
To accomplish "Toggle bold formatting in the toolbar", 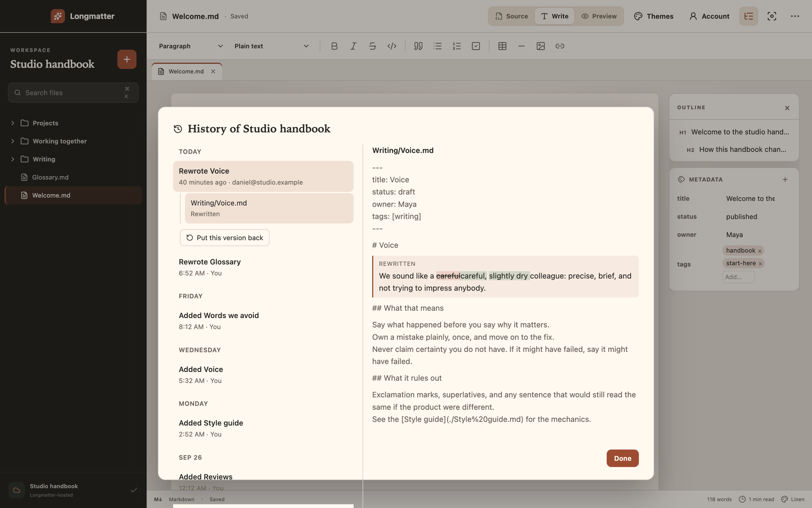I will [x=334, y=46].
